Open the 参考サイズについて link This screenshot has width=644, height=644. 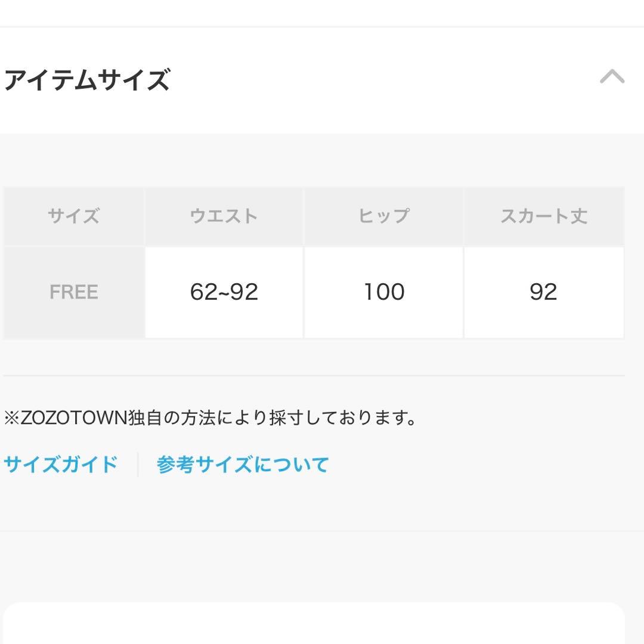click(x=243, y=464)
